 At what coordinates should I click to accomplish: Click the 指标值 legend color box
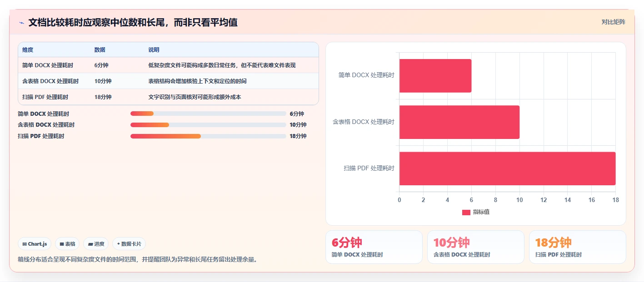(466, 212)
